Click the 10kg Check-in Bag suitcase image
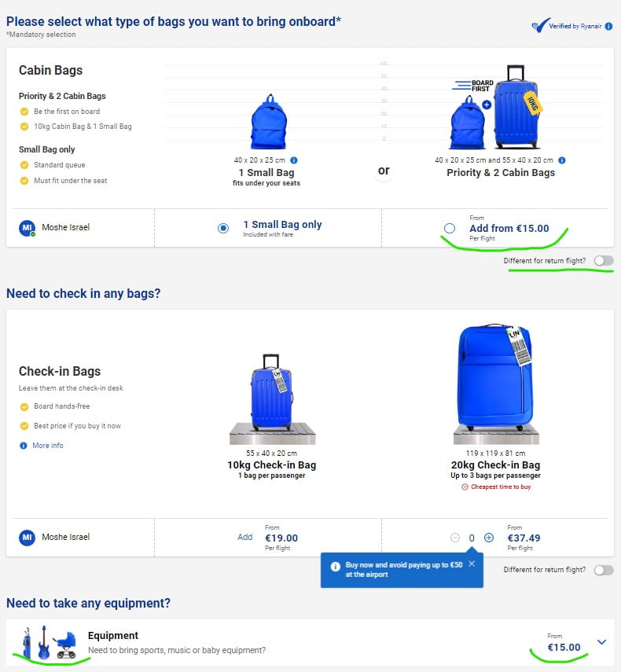The image size is (621, 672). point(272,391)
